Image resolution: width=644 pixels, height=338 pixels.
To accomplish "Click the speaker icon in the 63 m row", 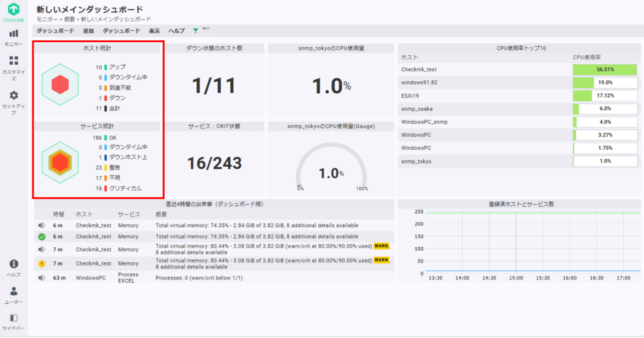I will coord(42,278).
